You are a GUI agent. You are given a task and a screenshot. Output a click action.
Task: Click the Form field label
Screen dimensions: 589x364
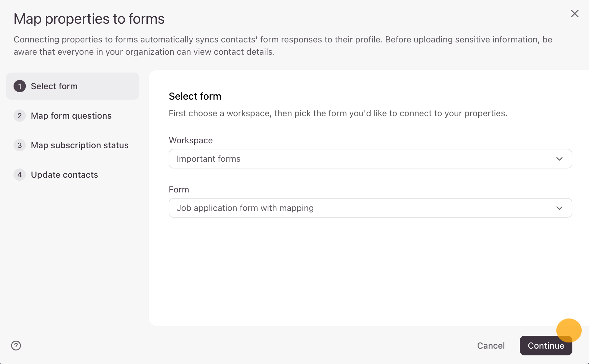[x=178, y=190]
